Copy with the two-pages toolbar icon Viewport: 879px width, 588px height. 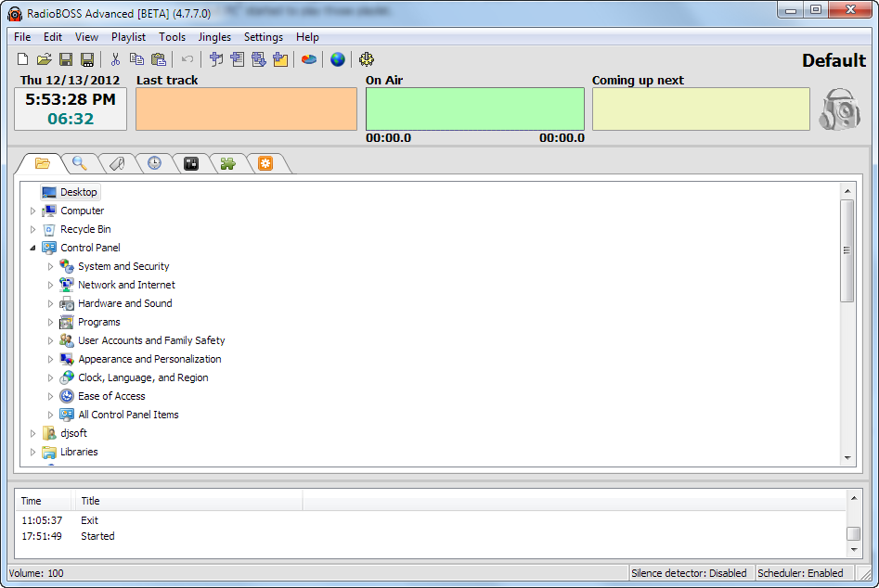point(136,58)
